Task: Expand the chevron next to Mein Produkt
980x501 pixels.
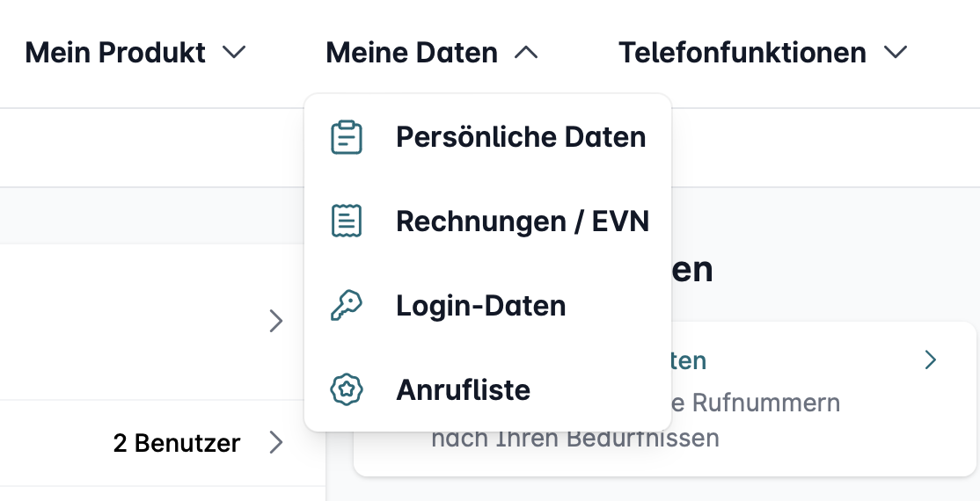Action: 234,53
